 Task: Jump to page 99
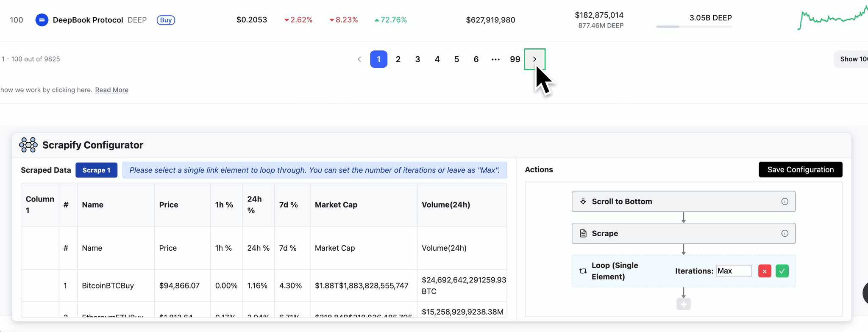click(515, 59)
